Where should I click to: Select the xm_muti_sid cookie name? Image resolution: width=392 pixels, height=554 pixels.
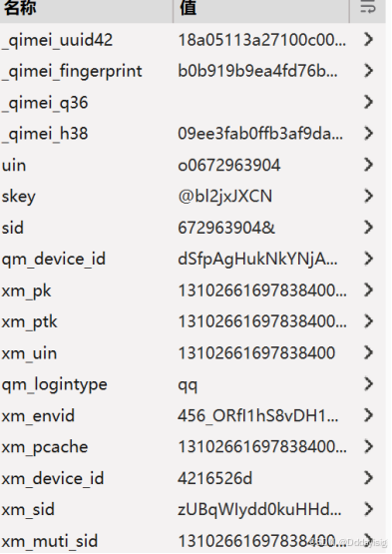pyautogui.click(x=50, y=542)
